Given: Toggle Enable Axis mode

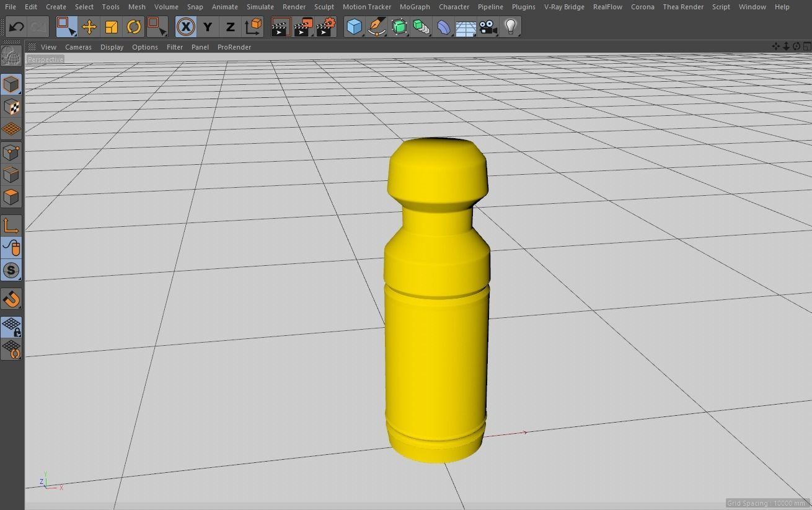Looking at the screenshot, I should click(11, 225).
